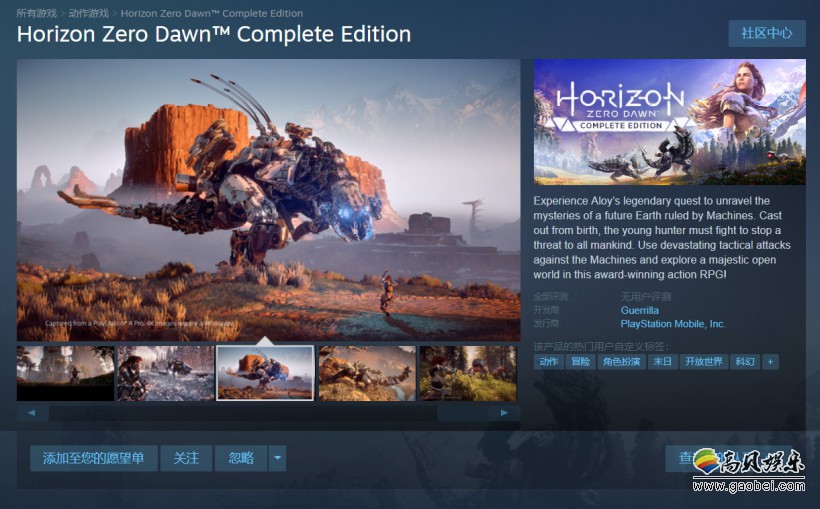Select first thumbnail with tower scene
The width and height of the screenshot is (820, 509).
(x=65, y=374)
